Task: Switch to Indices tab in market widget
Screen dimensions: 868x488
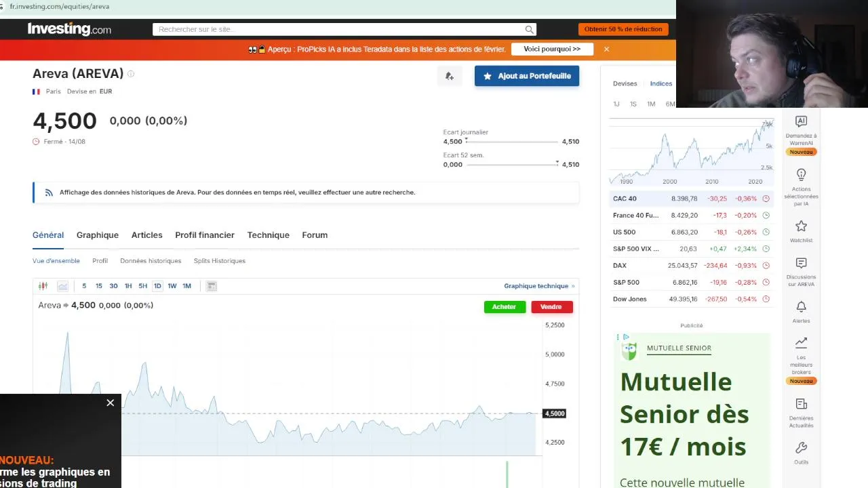Action: point(661,83)
